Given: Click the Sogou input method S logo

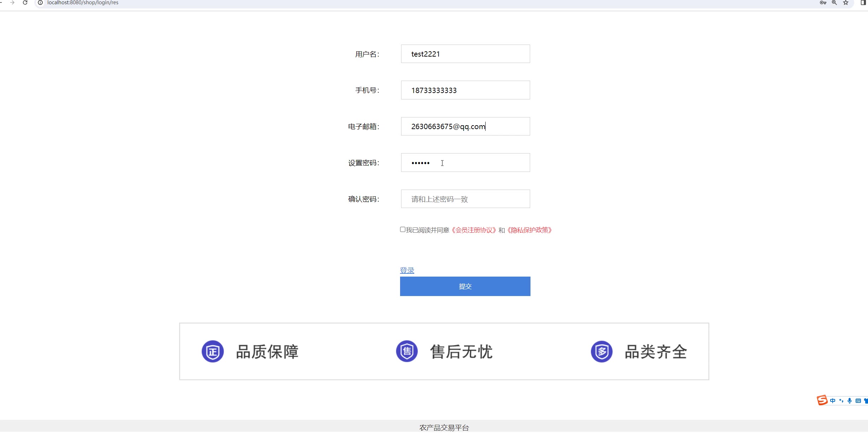Looking at the screenshot, I should (x=822, y=400).
